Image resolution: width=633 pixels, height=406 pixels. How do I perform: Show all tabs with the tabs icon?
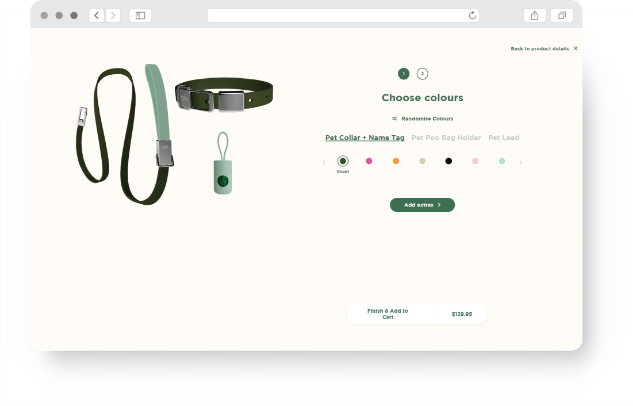point(562,15)
